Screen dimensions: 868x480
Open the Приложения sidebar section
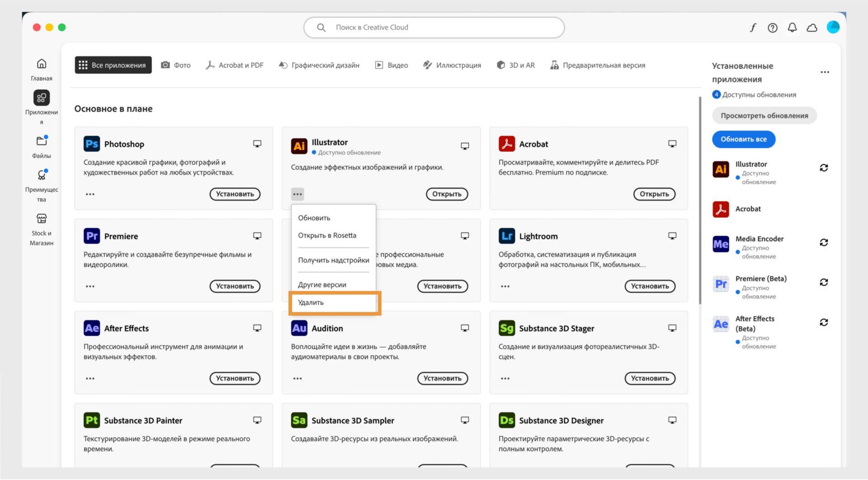[x=42, y=107]
